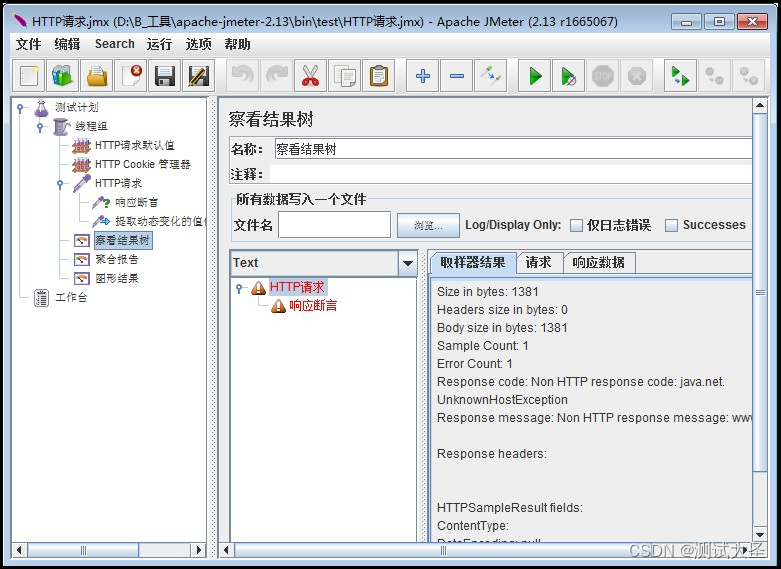
Task: Click Start no pauses icon
Action: pos(568,76)
